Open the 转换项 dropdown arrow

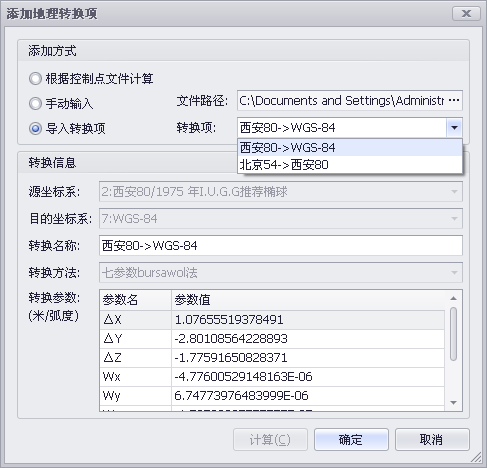click(x=454, y=128)
